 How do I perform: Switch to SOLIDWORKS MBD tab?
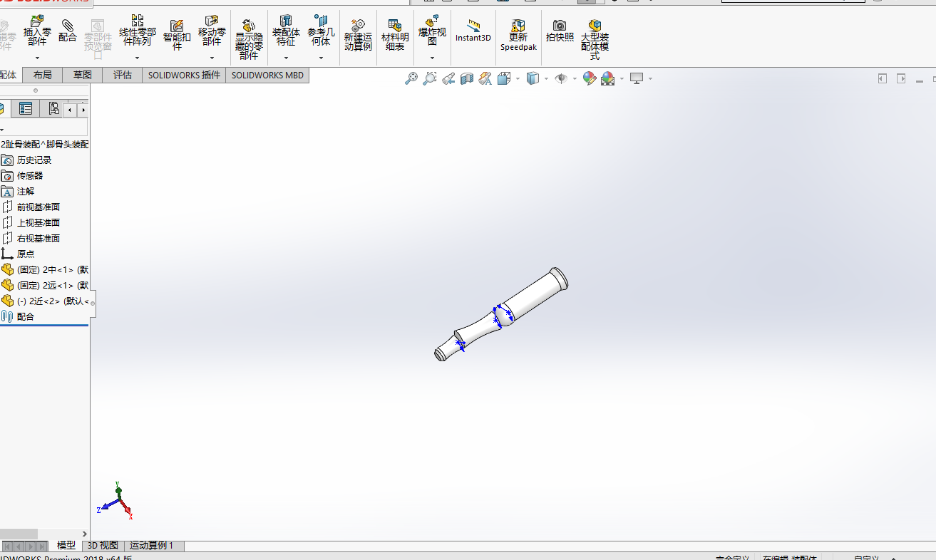(267, 75)
